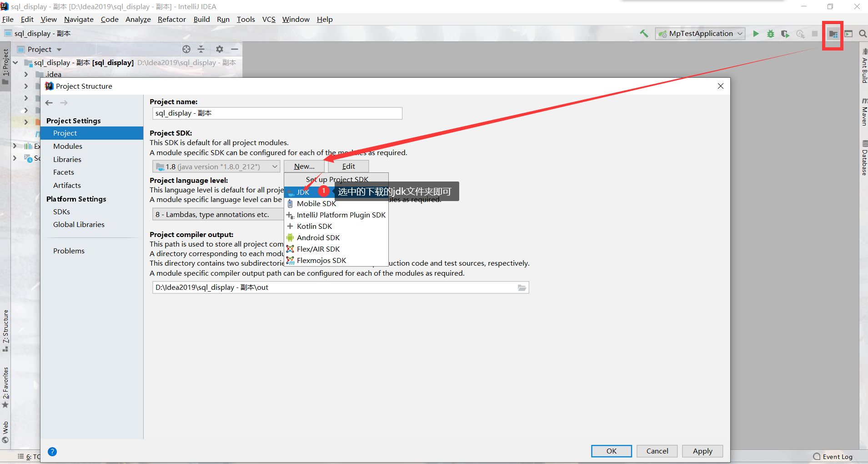This screenshot has height=464, width=868.
Task: Run with coverage icon in toolbar
Action: click(785, 34)
